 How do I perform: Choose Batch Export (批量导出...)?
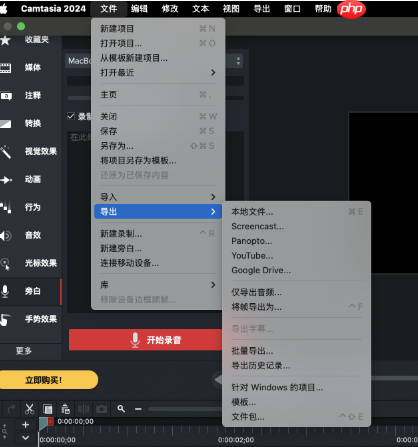pos(297,351)
